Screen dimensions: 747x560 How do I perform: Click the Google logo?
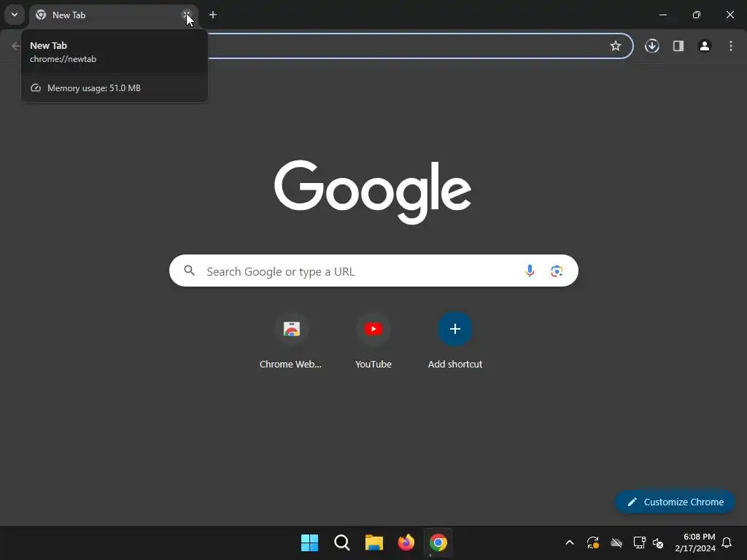tap(373, 192)
